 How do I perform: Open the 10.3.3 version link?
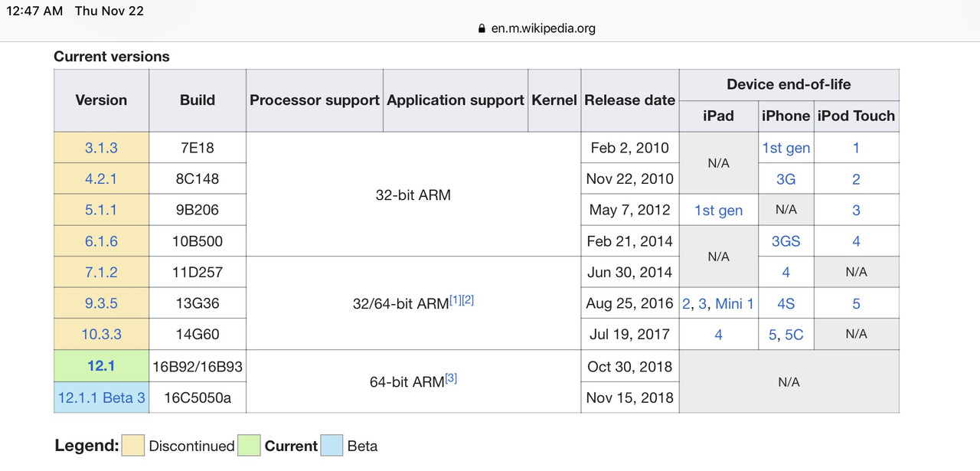101,334
